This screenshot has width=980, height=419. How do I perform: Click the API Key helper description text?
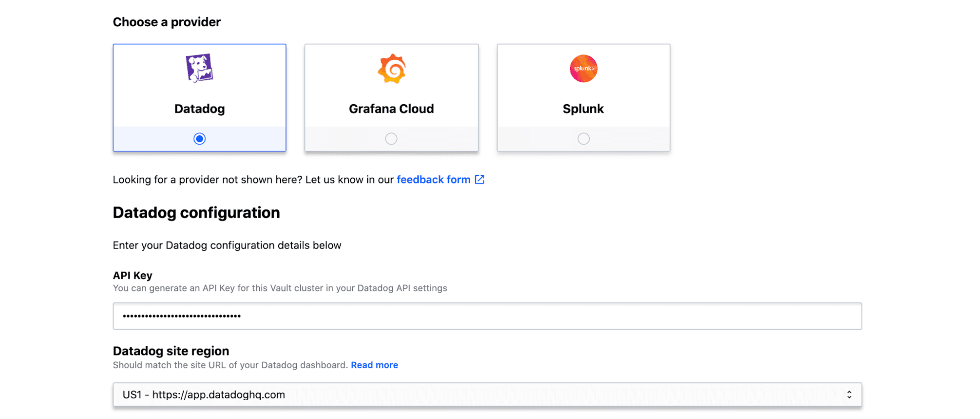click(x=280, y=288)
